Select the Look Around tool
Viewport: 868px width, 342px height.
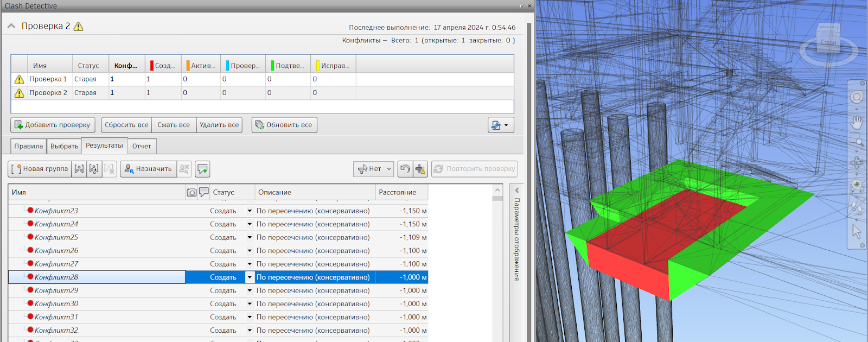pos(857,185)
